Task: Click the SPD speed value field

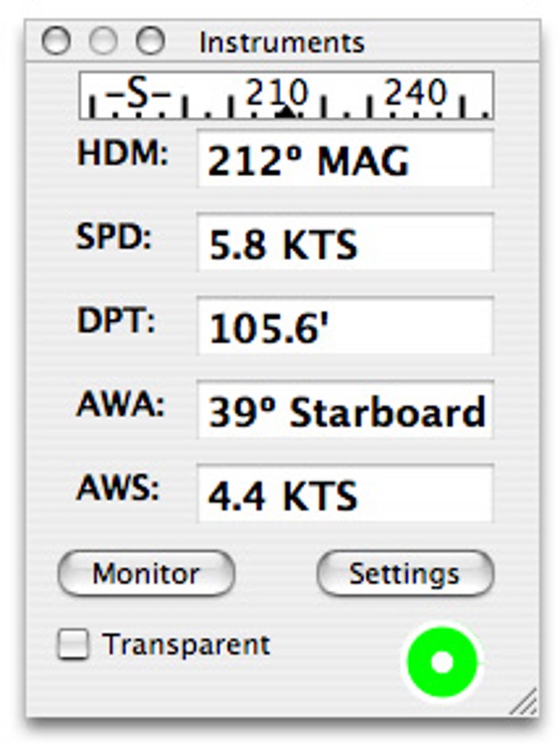Action: pyautogui.click(x=345, y=243)
